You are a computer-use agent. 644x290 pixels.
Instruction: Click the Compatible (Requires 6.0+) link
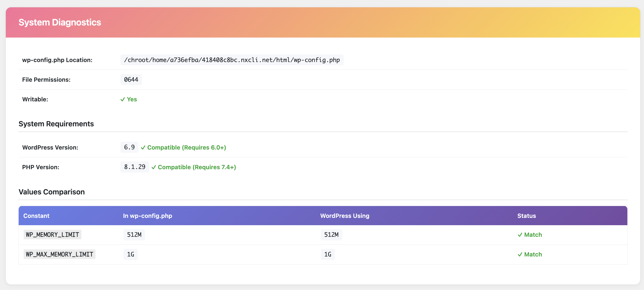click(x=187, y=148)
